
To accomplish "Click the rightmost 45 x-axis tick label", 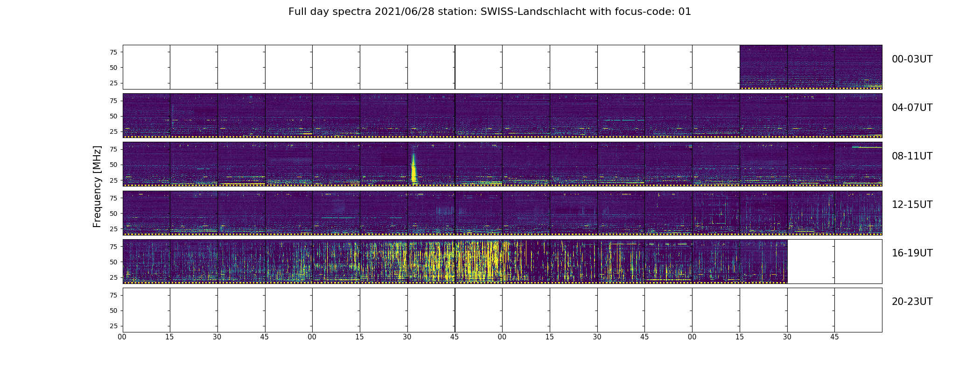I will pos(834,337).
